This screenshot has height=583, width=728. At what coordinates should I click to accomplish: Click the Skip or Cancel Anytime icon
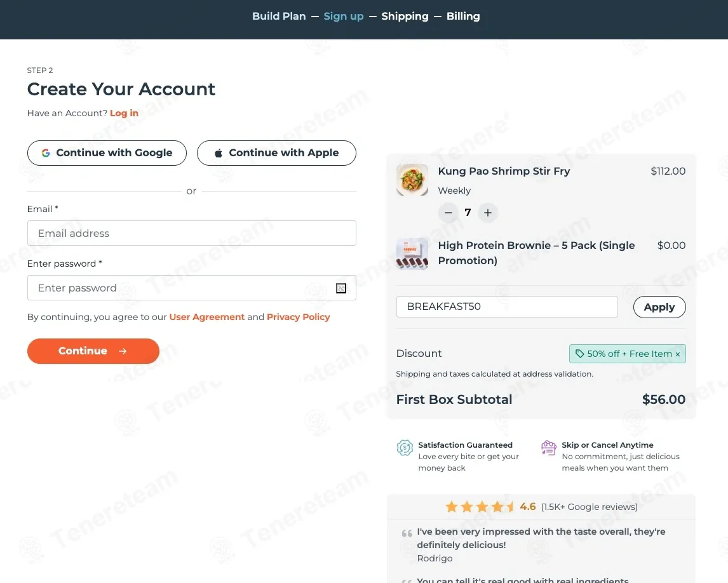[549, 448]
